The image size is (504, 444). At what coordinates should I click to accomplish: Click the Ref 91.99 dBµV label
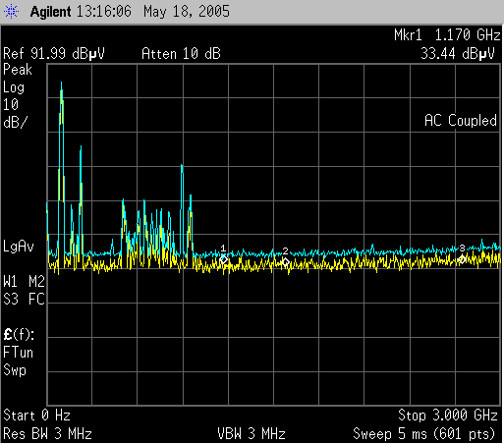(x=54, y=54)
